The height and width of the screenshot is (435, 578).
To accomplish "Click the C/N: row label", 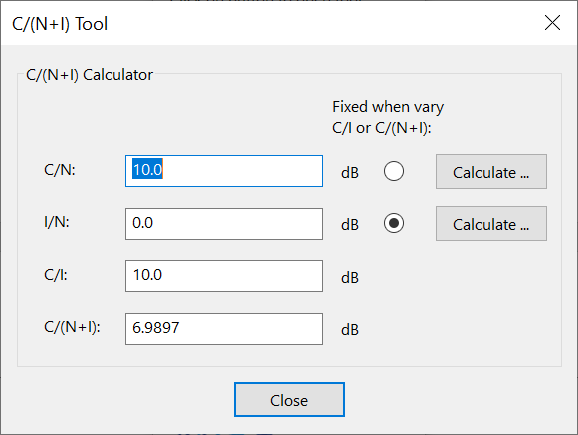I will pyautogui.click(x=60, y=170).
